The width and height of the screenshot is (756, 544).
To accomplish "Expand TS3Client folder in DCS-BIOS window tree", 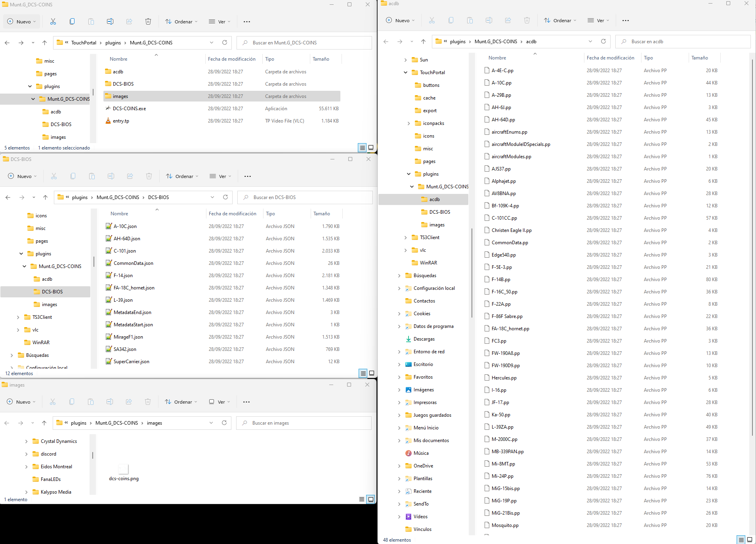I will coord(18,317).
